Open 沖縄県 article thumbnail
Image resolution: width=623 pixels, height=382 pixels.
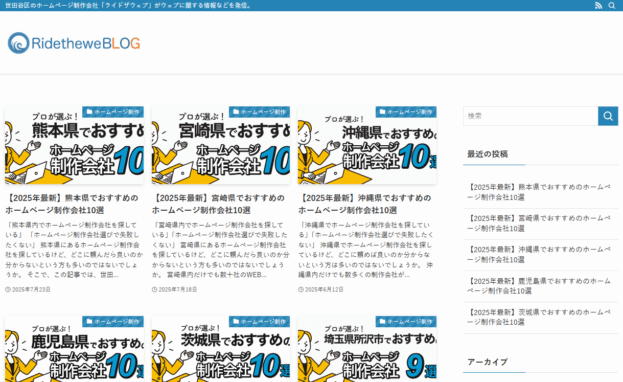[x=367, y=145]
